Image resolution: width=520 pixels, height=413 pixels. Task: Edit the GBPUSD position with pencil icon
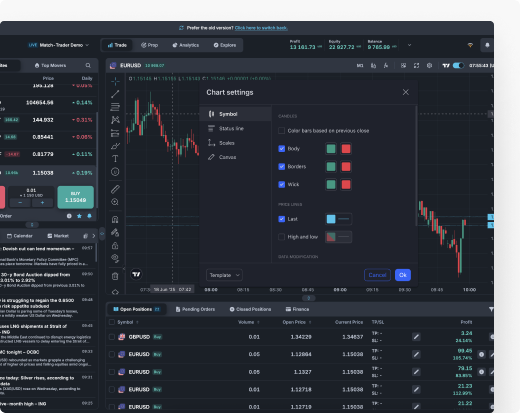[416, 337]
